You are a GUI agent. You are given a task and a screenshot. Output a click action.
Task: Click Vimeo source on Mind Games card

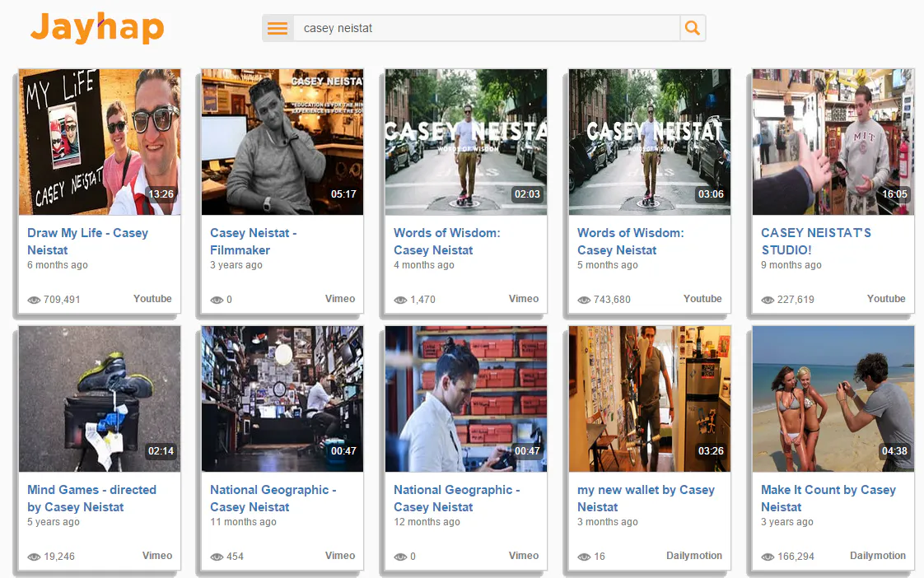tap(157, 556)
